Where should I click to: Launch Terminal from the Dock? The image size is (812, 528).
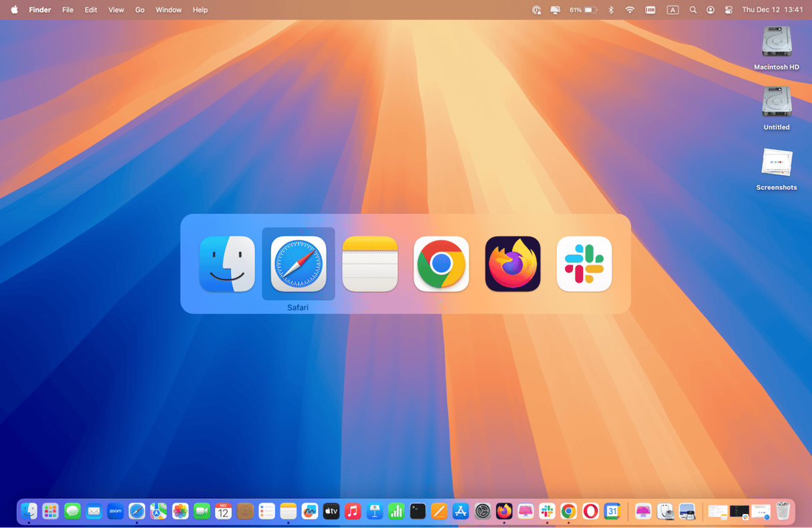tap(417, 511)
